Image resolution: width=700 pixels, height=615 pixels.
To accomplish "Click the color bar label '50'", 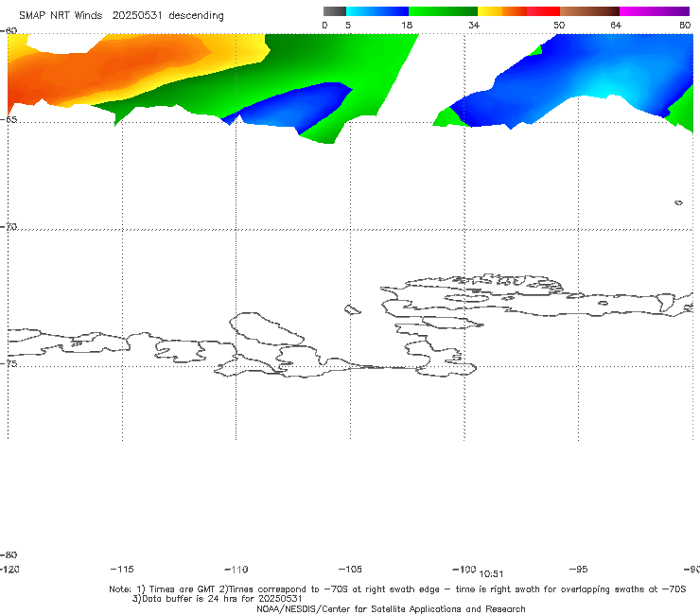I will tap(559, 25).
